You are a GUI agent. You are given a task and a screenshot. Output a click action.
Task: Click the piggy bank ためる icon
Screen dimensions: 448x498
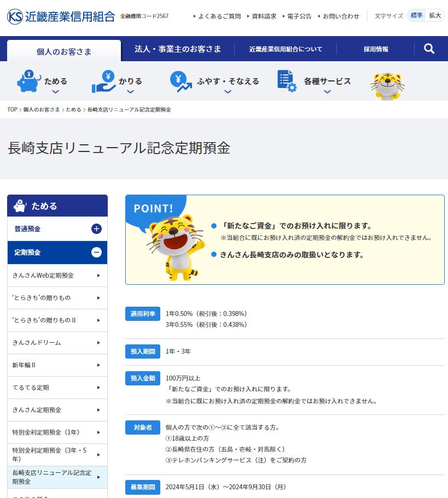click(29, 81)
